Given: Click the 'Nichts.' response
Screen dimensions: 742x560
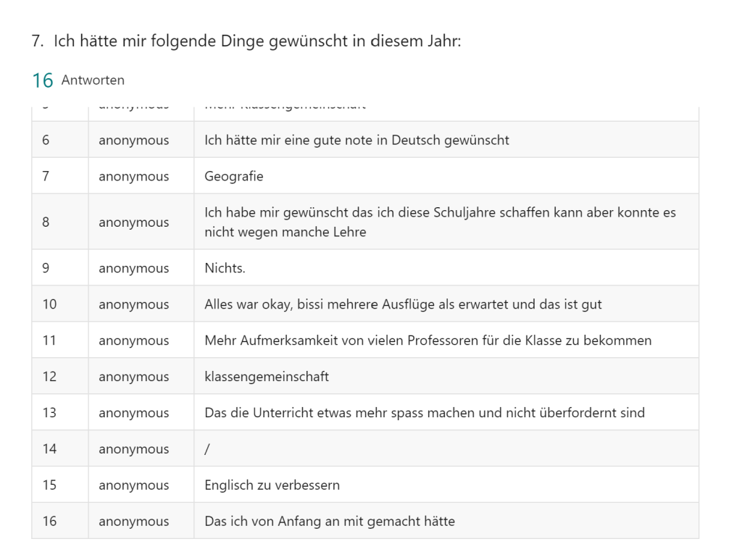Looking at the screenshot, I should 225,268.
